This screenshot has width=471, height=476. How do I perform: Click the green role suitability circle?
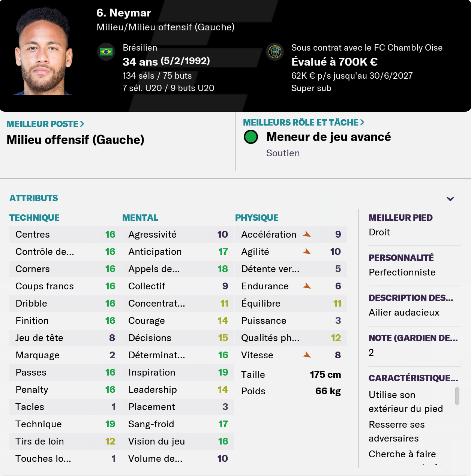[x=251, y=137]
